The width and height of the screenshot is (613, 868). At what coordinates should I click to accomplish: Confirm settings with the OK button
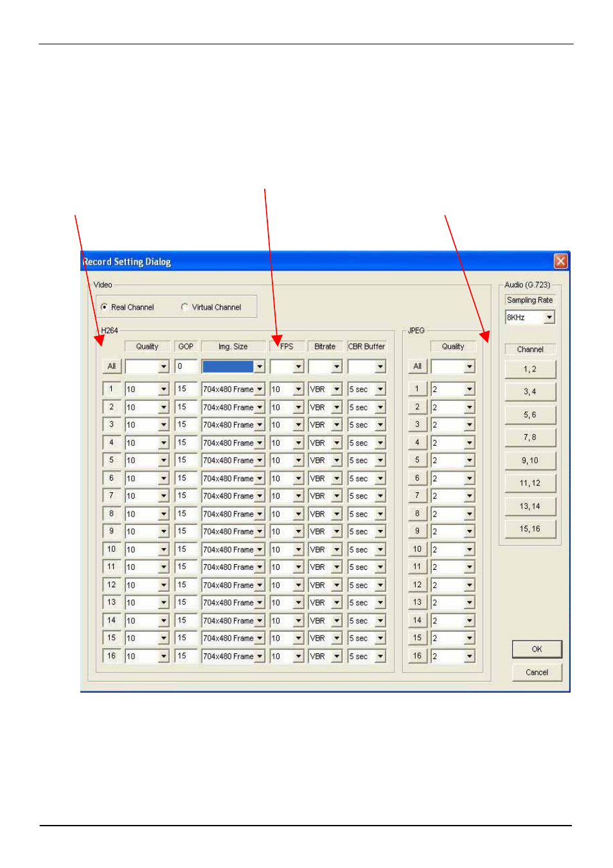(537, 650)
